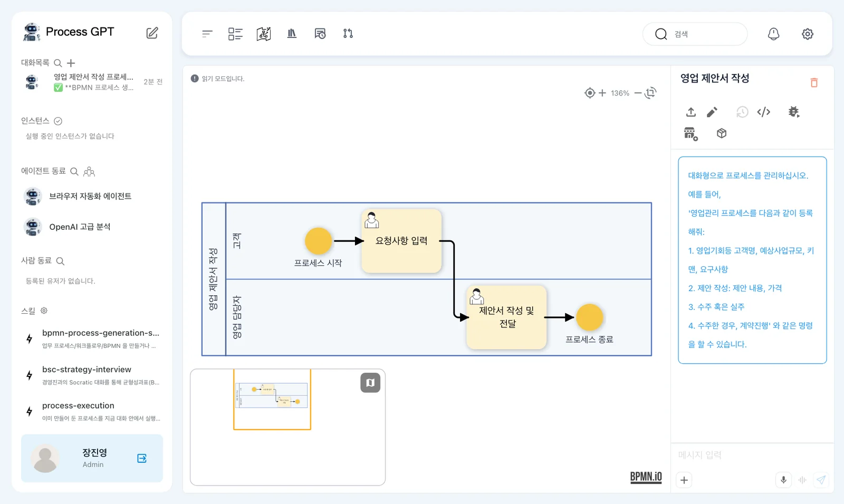This screenshot has width=844, height=504.
Task: Toggle the hamburger list menu icon
Action: coord(207,34)
